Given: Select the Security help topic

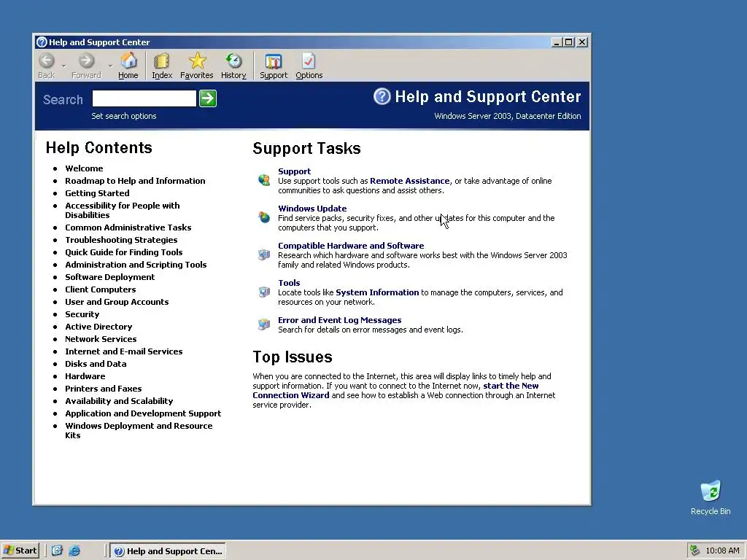Looking at the screenshot, I should 82,314.
